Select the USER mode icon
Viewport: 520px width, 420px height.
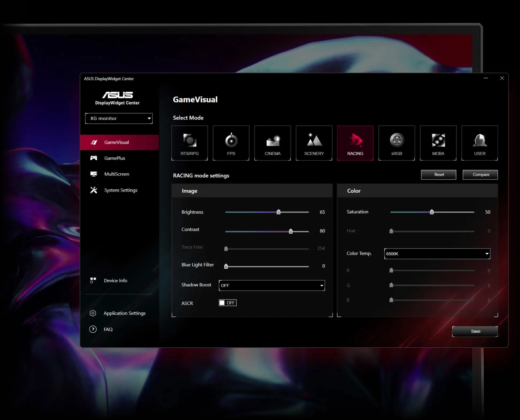click(479, 143)
